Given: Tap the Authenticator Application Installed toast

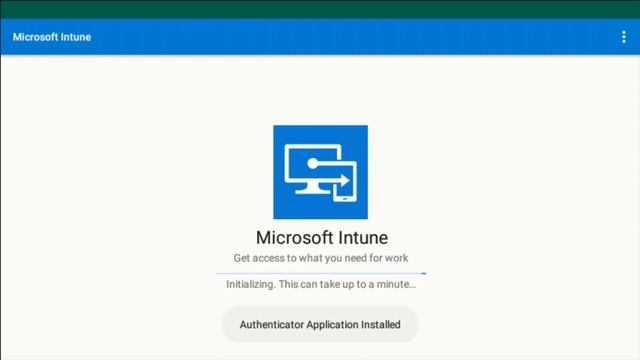Looking at the screenshot, I should pos(320,324).
